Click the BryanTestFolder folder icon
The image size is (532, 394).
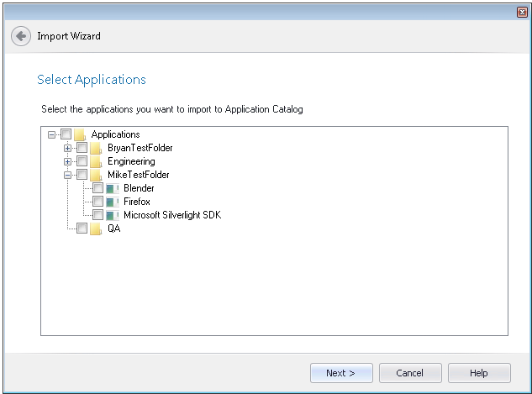point(96,148)
